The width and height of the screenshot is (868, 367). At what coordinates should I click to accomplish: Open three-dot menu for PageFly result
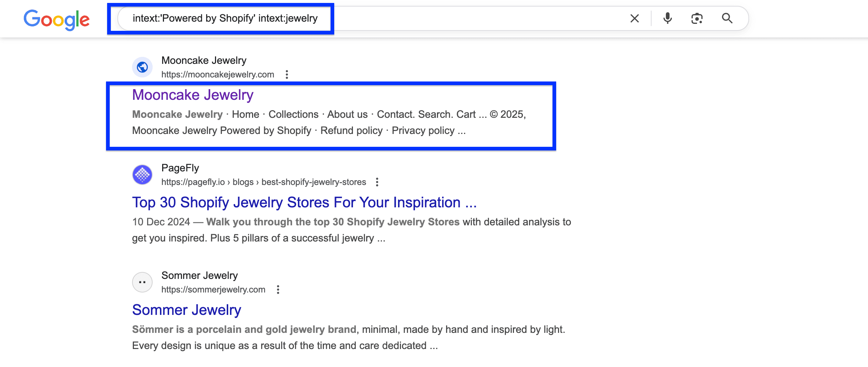pos(377,182)
